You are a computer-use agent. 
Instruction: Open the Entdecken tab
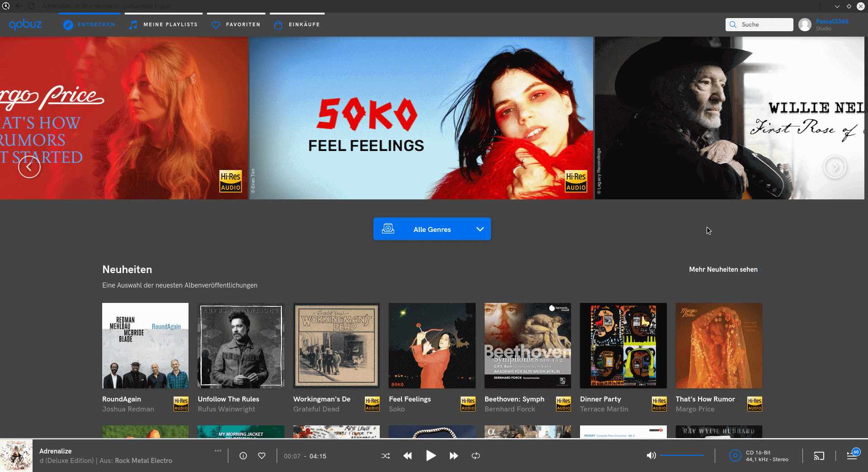coord(90,24)
